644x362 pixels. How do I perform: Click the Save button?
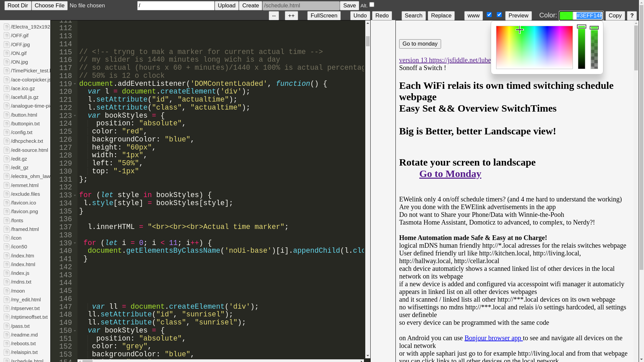coord(349,6)
